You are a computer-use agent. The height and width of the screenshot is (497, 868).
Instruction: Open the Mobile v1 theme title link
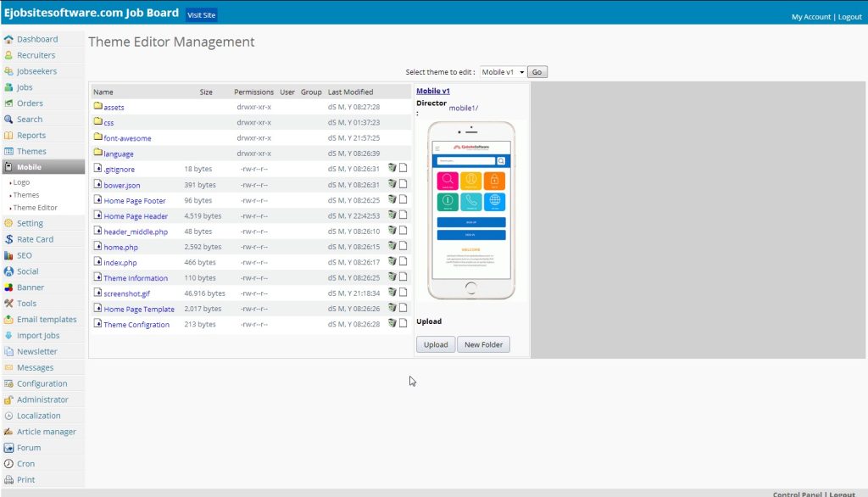tap(433, 91)
